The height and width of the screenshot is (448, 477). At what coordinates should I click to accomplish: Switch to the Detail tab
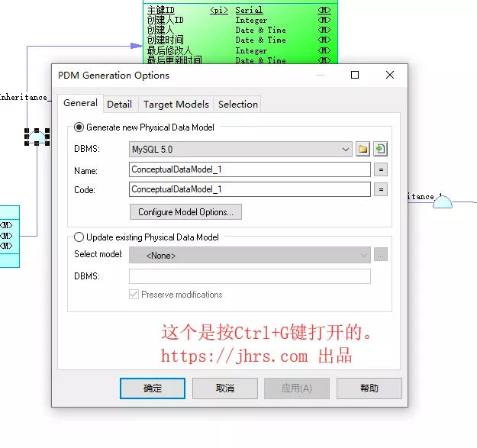[x=120, y=105]
